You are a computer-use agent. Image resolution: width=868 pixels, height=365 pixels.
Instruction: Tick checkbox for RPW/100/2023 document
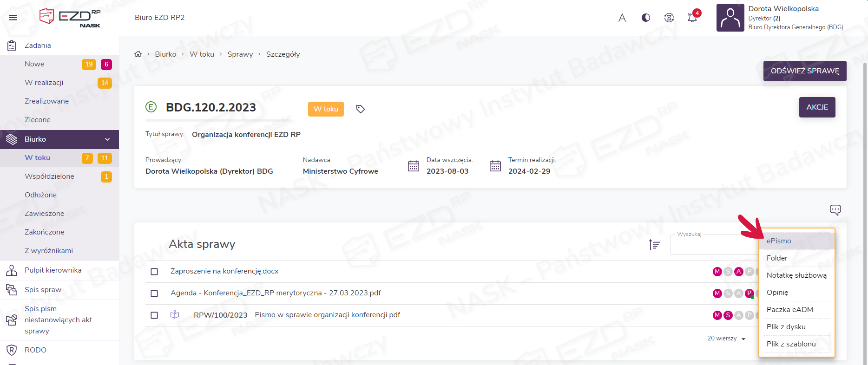coord(154,315)
